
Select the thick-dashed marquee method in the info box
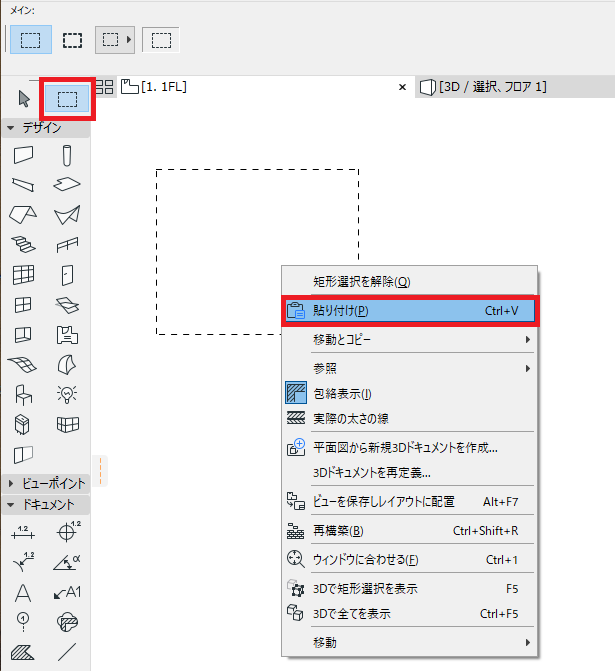click(x=72, y=40)
